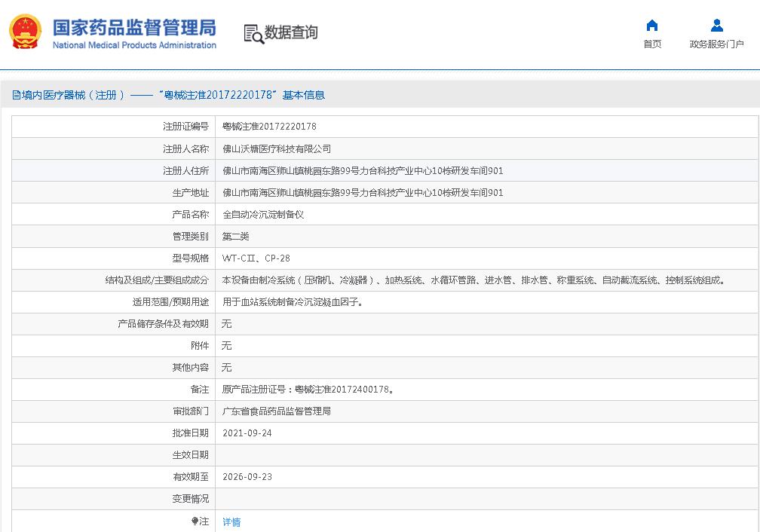
Task: Click the 首页 menu label
Action: point(652,44)
